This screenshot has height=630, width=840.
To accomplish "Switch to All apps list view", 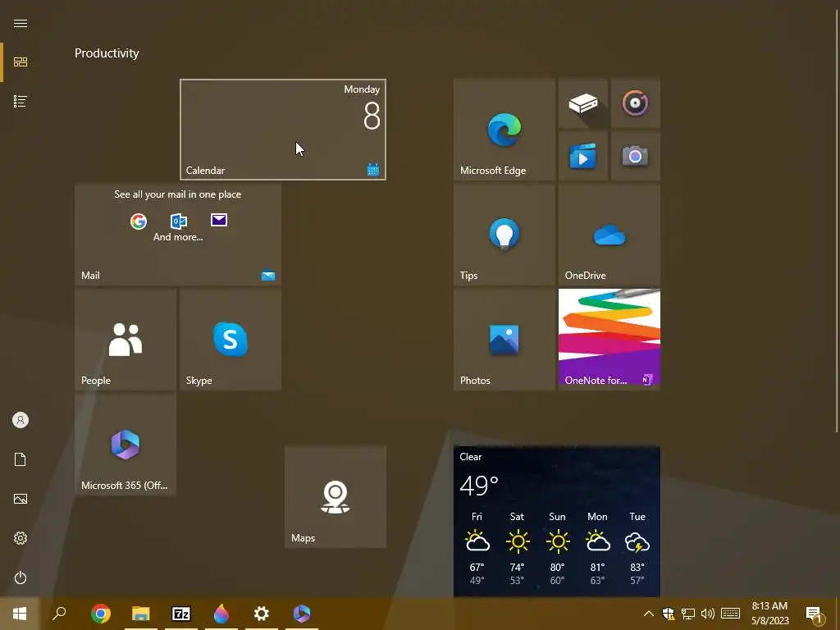I will coord(21,101).
